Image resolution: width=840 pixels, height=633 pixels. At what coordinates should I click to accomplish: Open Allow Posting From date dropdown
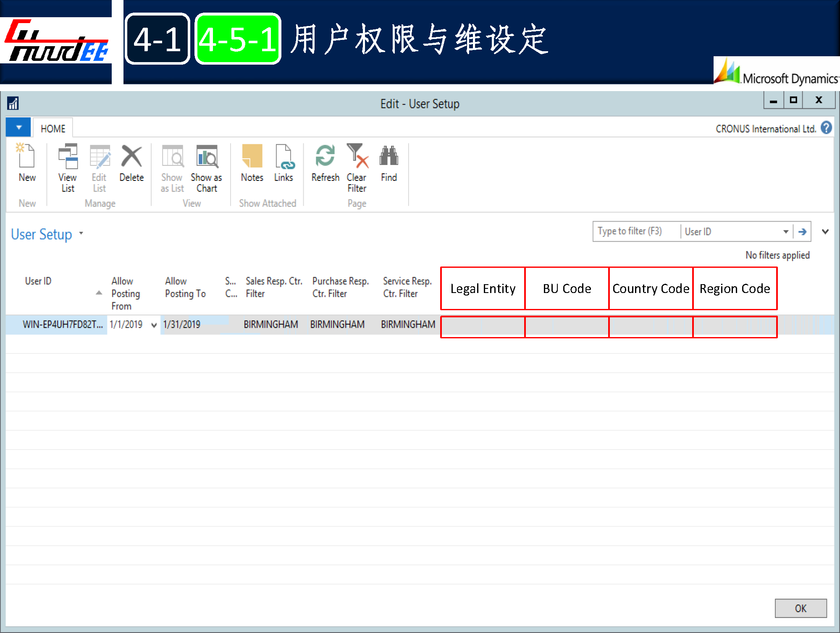[154, 325]
